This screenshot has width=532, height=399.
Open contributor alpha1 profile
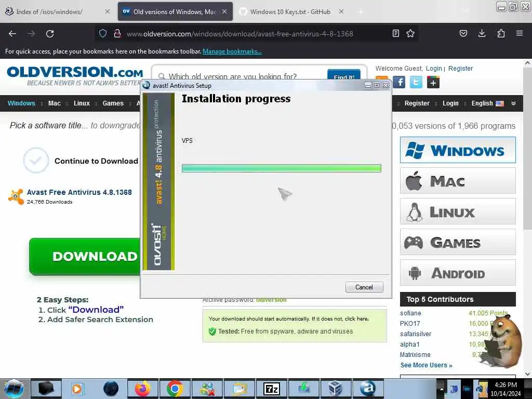coord(409,344)
